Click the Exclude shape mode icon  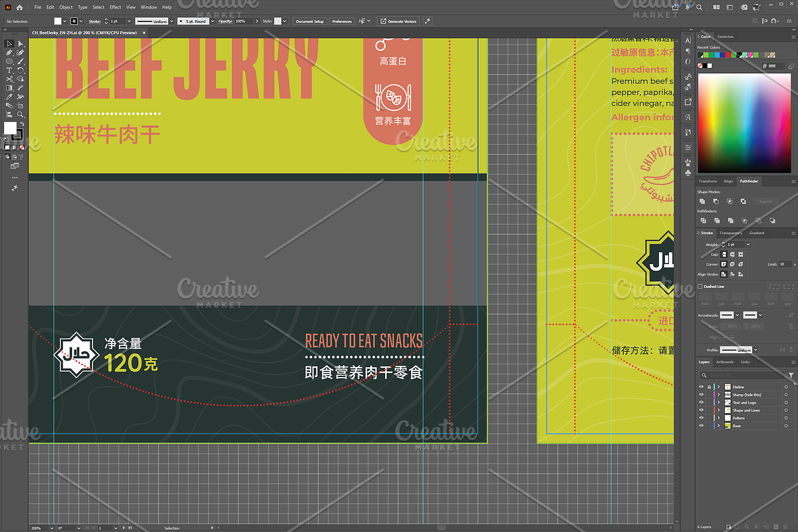pos(743,201)
